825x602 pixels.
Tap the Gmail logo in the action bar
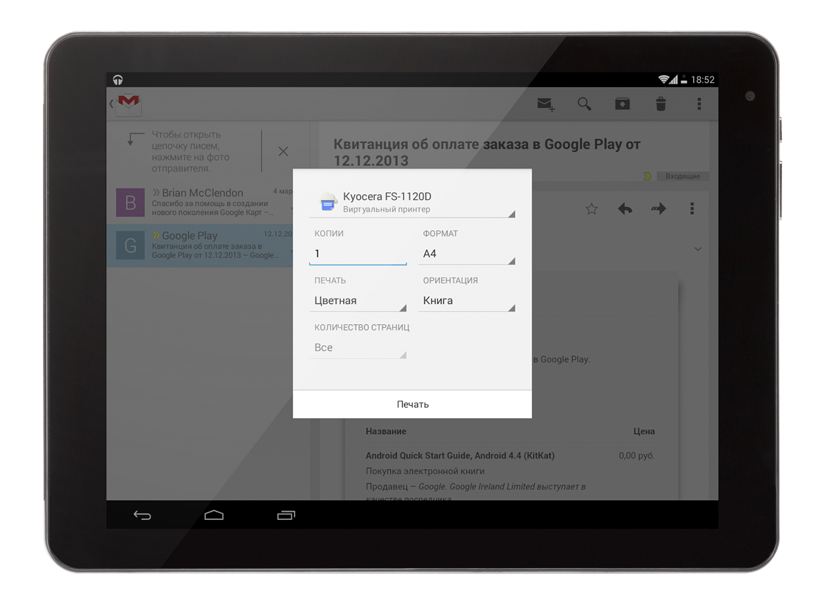(128, 103)
